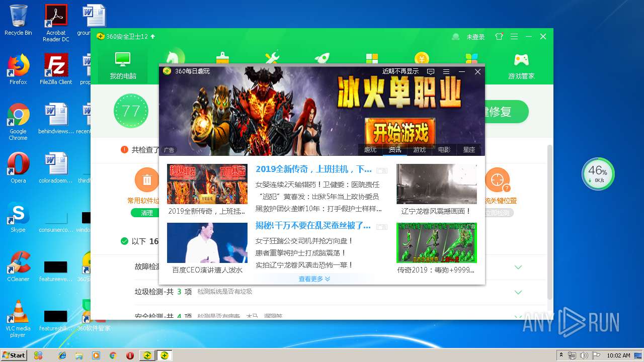
Task: Click the green user avatar icon
Action: point(456,37)
